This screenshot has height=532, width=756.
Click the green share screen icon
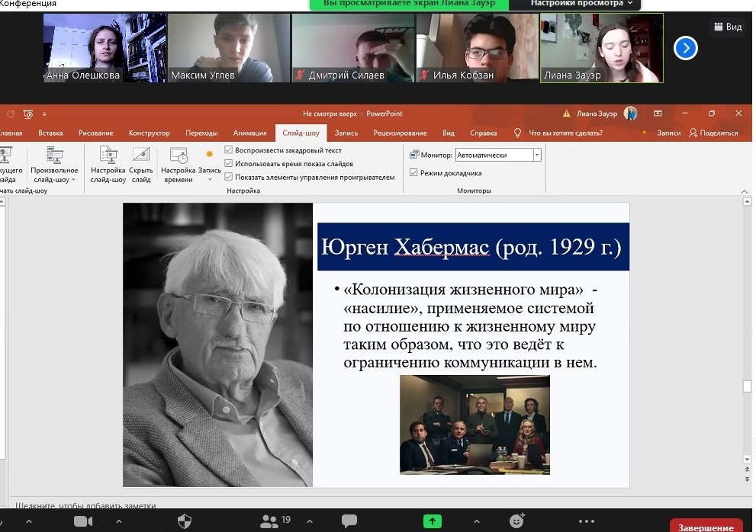[433, 521]
